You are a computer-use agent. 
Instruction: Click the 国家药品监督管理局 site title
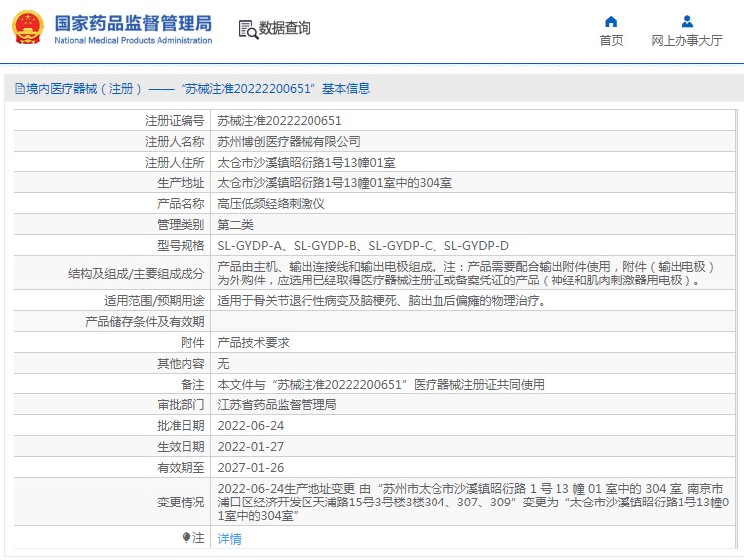[132, 22]
